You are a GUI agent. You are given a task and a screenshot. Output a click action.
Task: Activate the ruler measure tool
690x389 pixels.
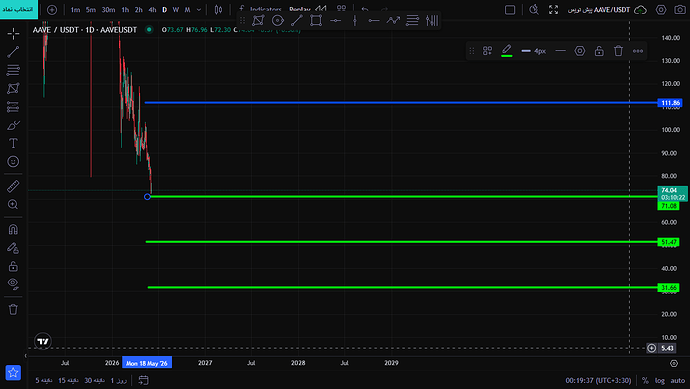[x=13, y=186]
